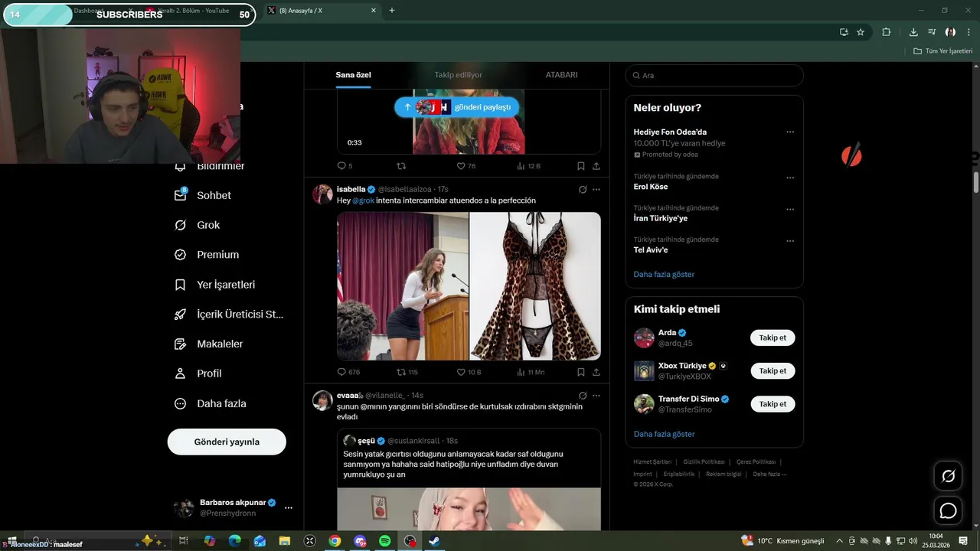Open Microsoft Edge from the taskbar
This screenshot has width=980, height=551.
pyautogui.click(x=234, y=541)
